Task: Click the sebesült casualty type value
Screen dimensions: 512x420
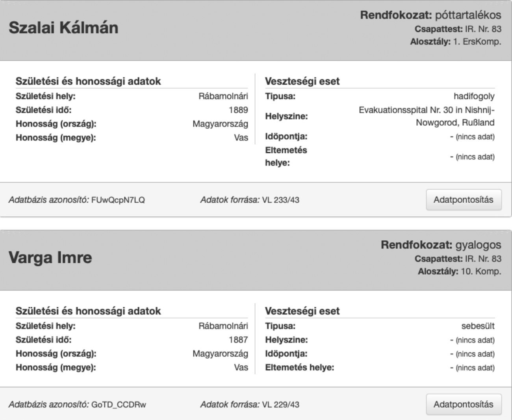Action: point(478,326)
